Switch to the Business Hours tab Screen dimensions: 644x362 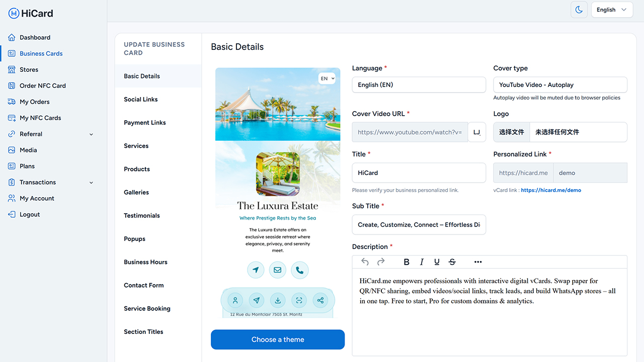(x=158, y=262)
